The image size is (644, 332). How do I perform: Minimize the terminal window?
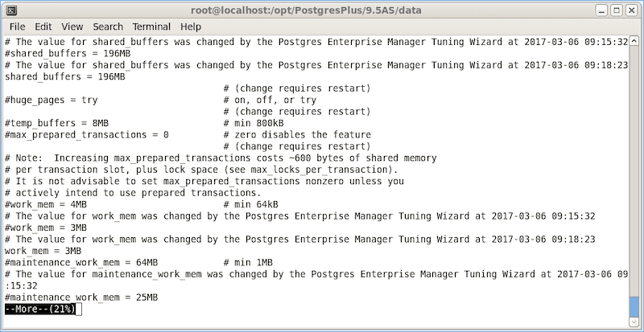[601, 10]
